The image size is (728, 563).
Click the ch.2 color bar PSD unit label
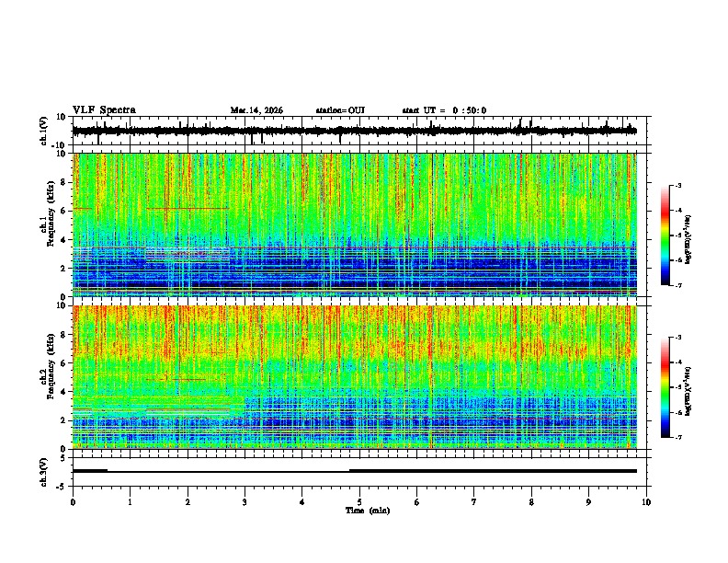(688, 391)
